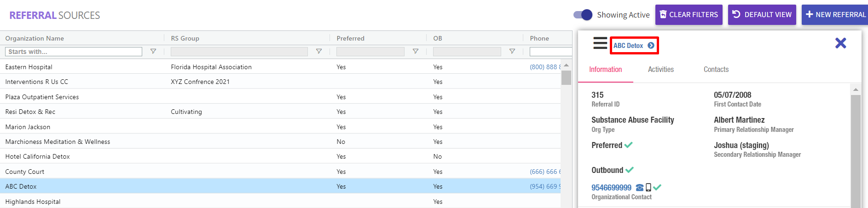
Task: Close the ABC Detox detail panel
Action: coord(840,43)
